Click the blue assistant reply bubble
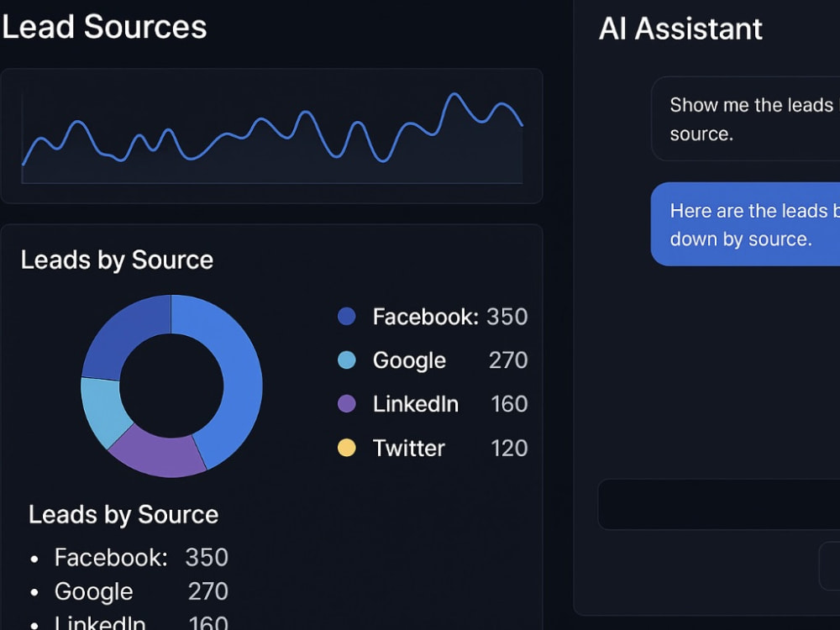Image resolution: width=840 pixels, height=630 pixels. pos(745,224)
